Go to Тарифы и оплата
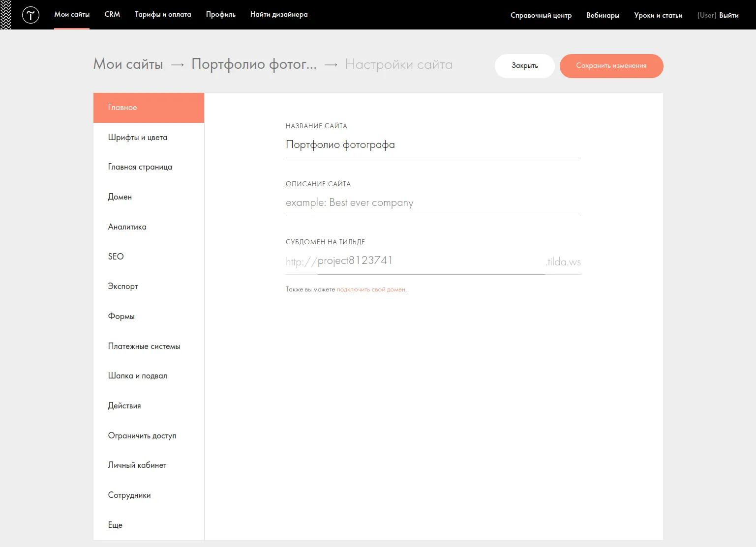Screen dimensions: 756x547 pyautogui.click(x=163, y=14)
